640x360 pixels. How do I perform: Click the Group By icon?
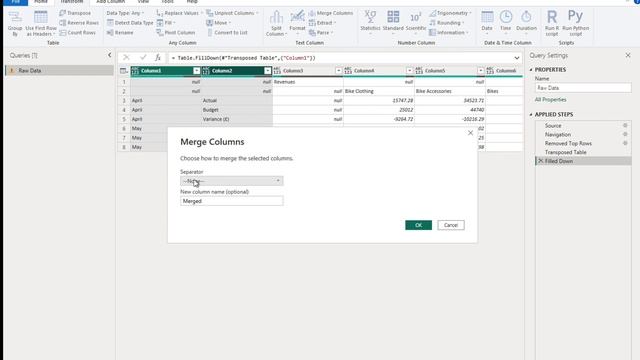pyautogui.click(x=15, y=24)
